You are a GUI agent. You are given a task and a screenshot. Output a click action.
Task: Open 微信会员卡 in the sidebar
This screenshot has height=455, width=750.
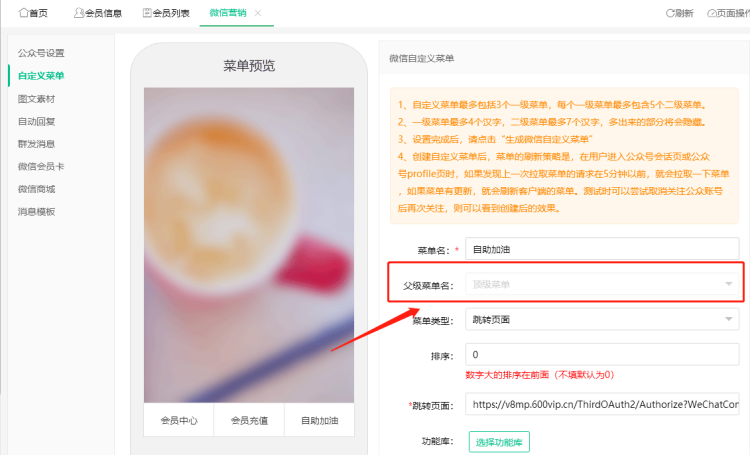[41, 166]
